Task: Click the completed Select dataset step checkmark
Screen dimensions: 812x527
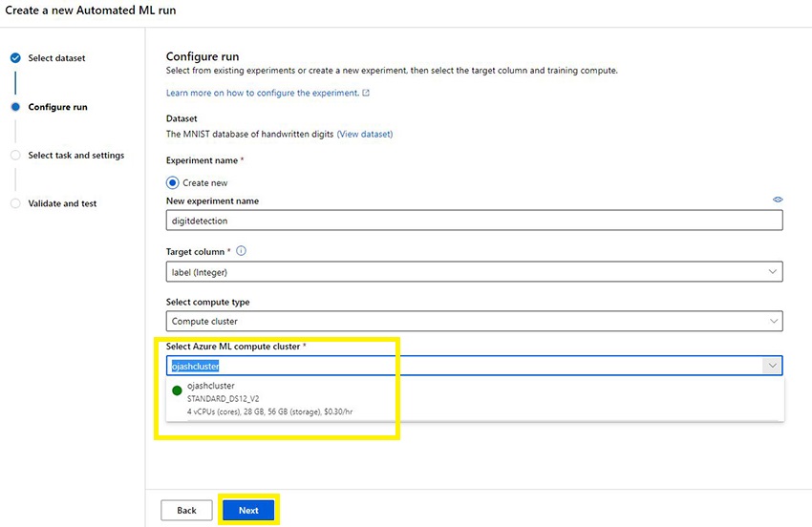Action: pos(15,58)
